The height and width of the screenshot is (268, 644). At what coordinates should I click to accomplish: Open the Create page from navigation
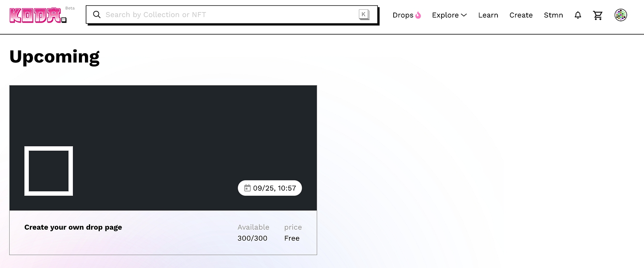[521, 15]
